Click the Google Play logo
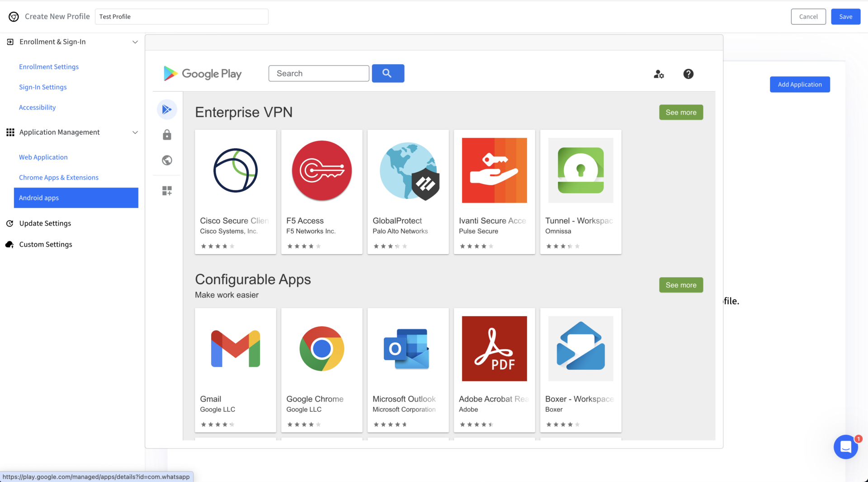Screen dimensions: 868x482 [x=202, y=73]
